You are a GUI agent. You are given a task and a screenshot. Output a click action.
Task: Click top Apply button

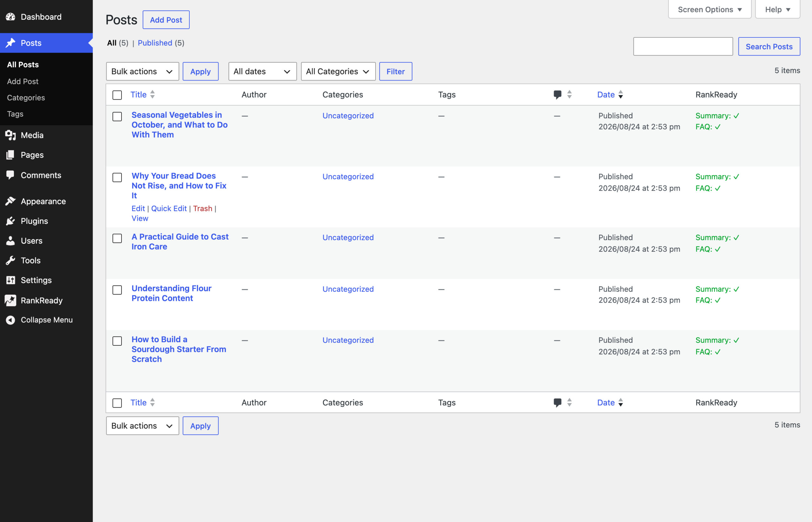[200, 71]
